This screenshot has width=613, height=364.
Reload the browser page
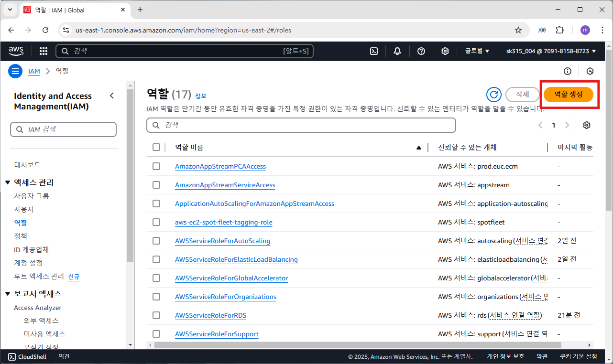pos(45,30)
